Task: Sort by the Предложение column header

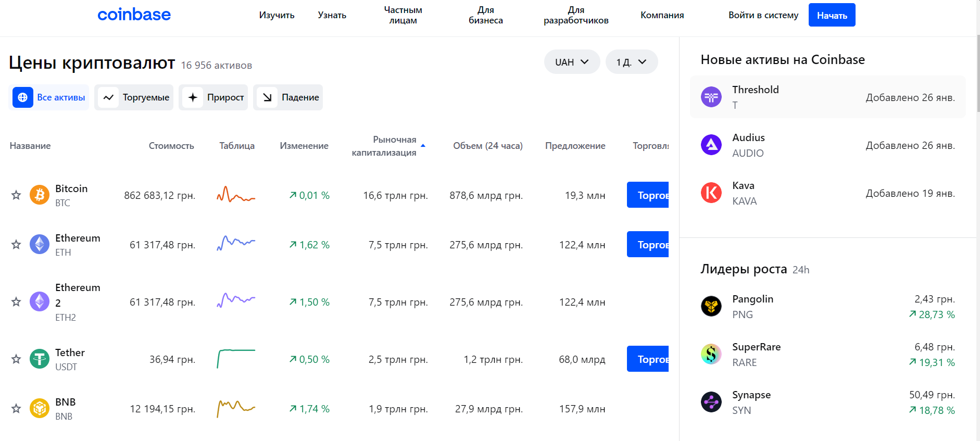Action: tap(575, 146)
